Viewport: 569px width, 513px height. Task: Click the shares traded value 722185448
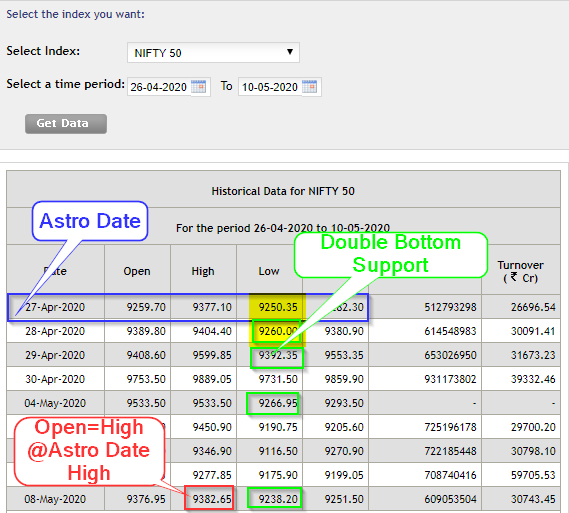point(450,451)
